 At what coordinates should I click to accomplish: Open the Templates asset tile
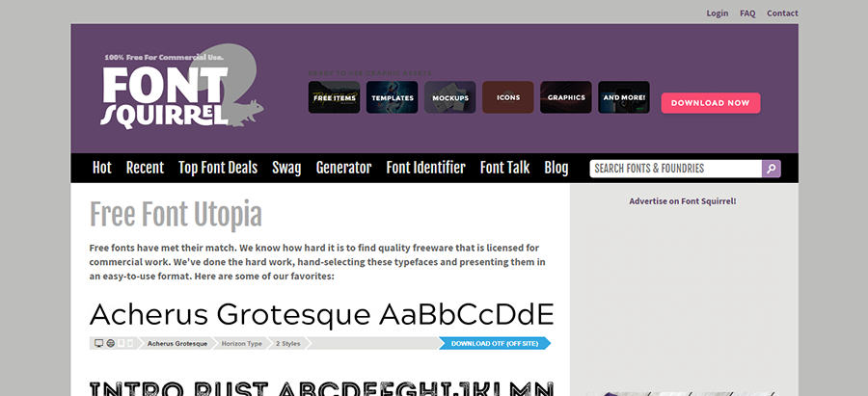point(393,97)
